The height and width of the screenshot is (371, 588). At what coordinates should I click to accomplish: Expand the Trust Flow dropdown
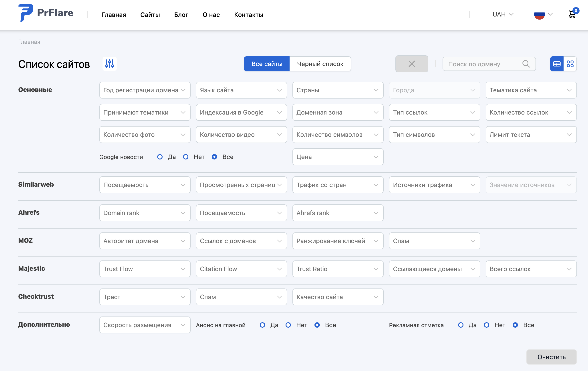pyautogui.click(x=145, y=269)
